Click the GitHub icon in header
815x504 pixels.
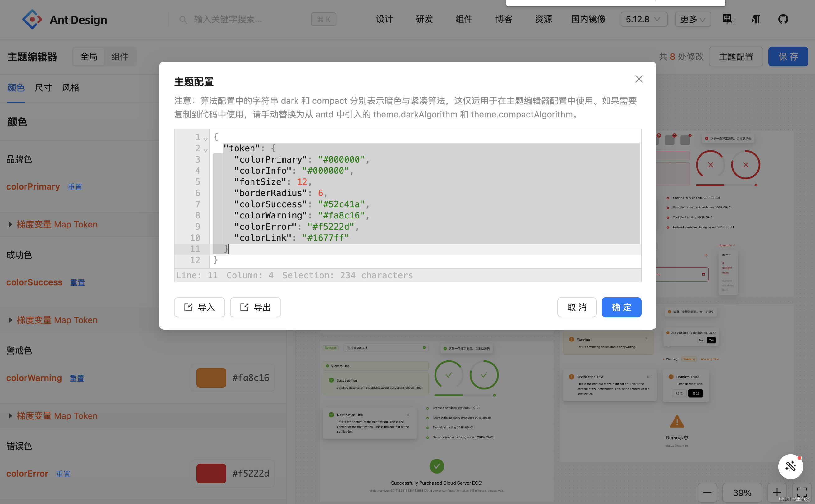click(783, 19)
